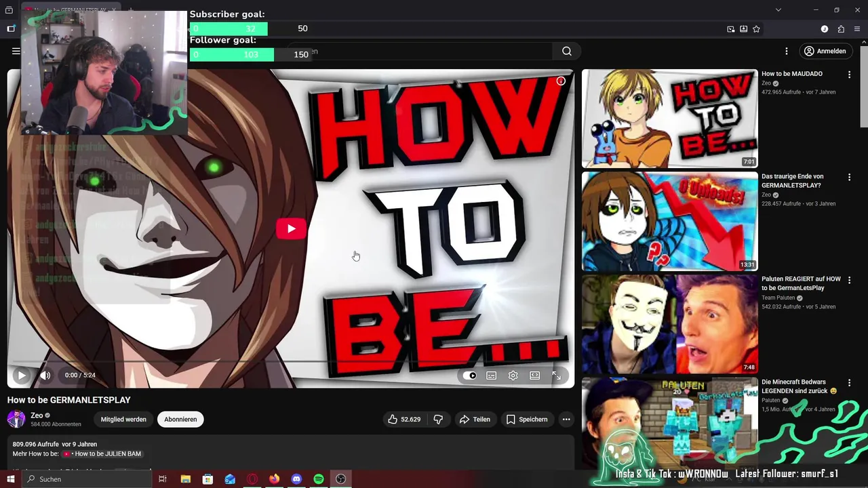
Task: Click the Mitglied werden button
Action: (123, 420)
